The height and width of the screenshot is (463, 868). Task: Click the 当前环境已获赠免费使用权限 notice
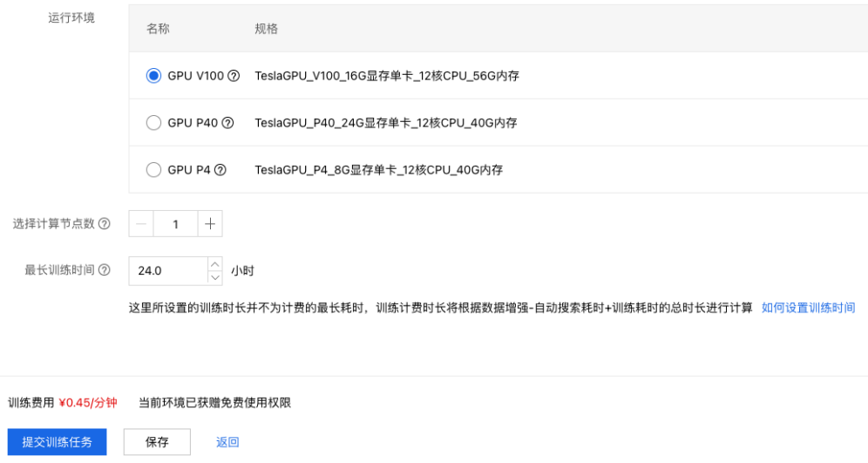[214, 403]
